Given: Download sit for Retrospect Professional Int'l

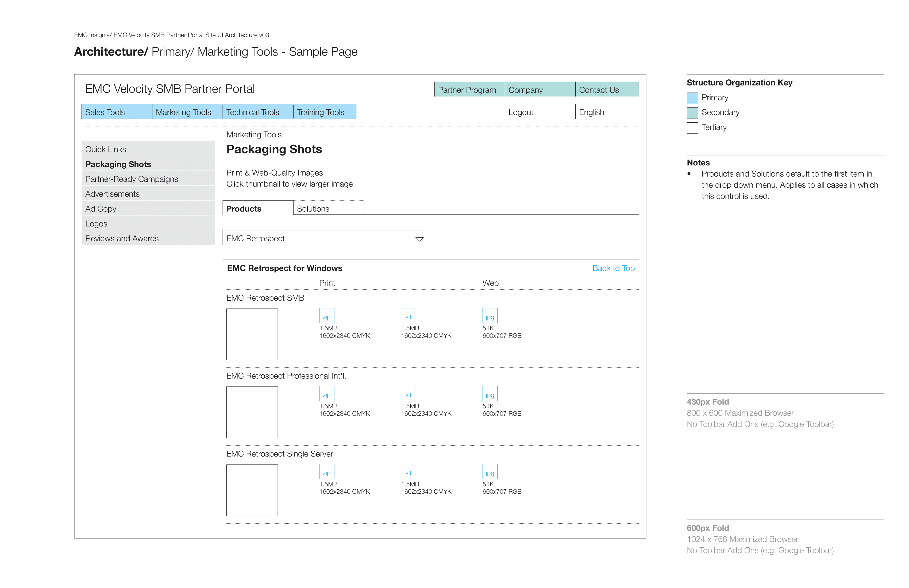Looking at the screenshot, I should 408,394.
